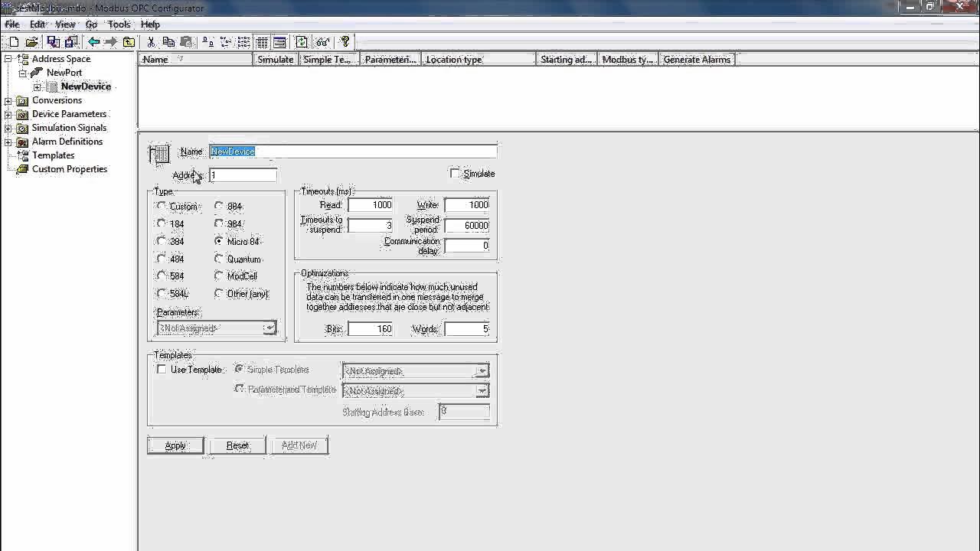Viewport: 980px width, 551px height.
Task: Open the Edit menu
Action: (38, 24)
